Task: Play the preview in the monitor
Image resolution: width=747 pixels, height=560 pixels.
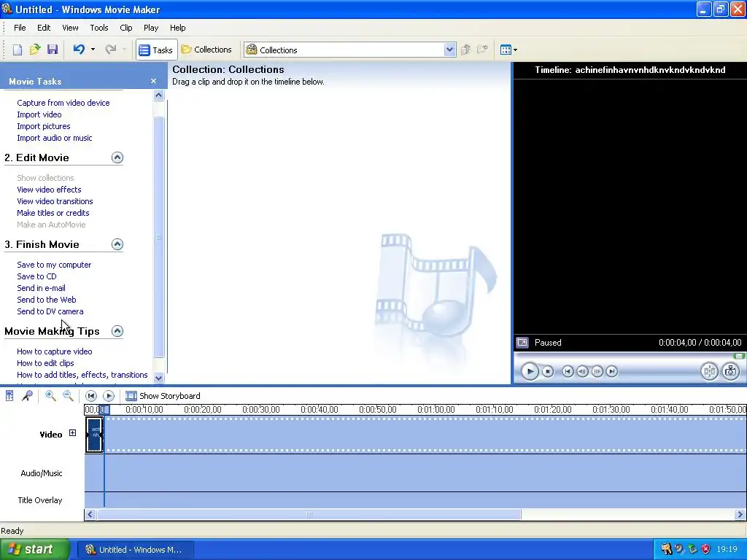Action: pos(530,371)
